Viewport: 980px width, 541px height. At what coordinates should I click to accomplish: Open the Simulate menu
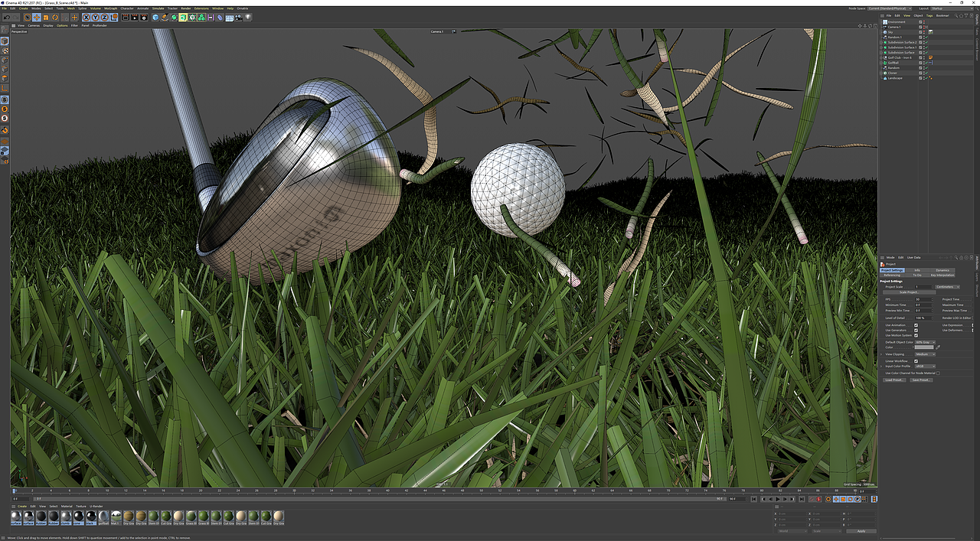coord(158,8)
